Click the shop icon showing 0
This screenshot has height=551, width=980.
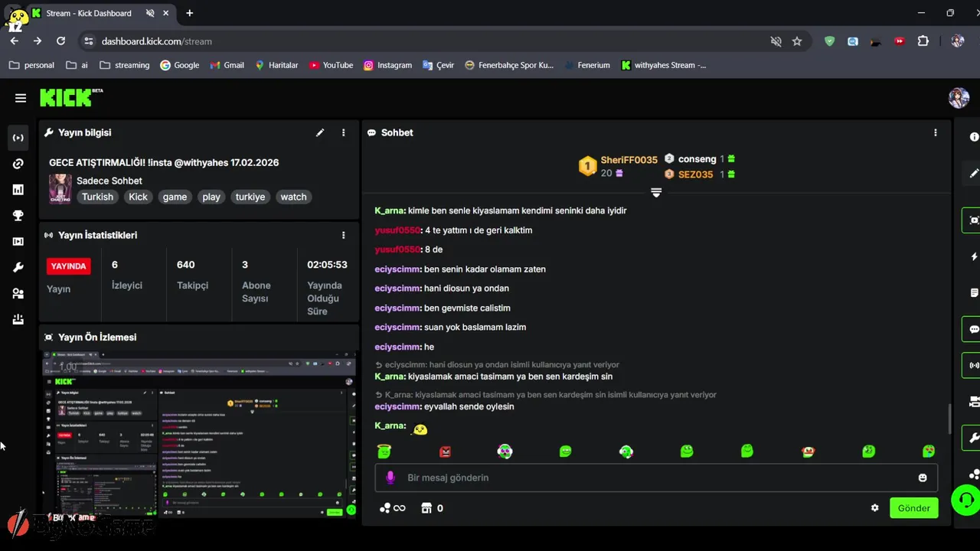click(432, 508)
